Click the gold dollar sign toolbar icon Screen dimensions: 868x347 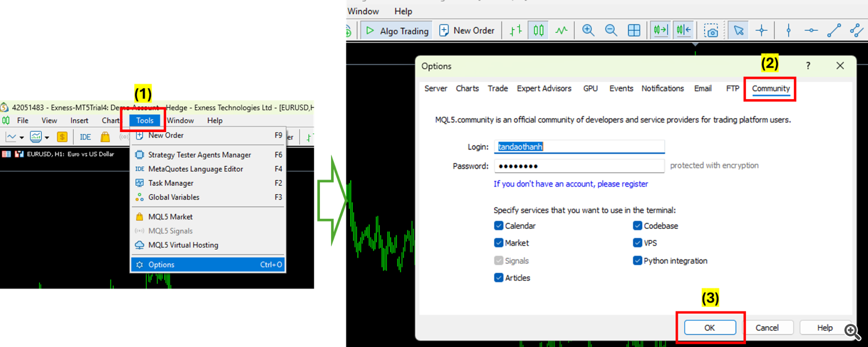(62, 137)
